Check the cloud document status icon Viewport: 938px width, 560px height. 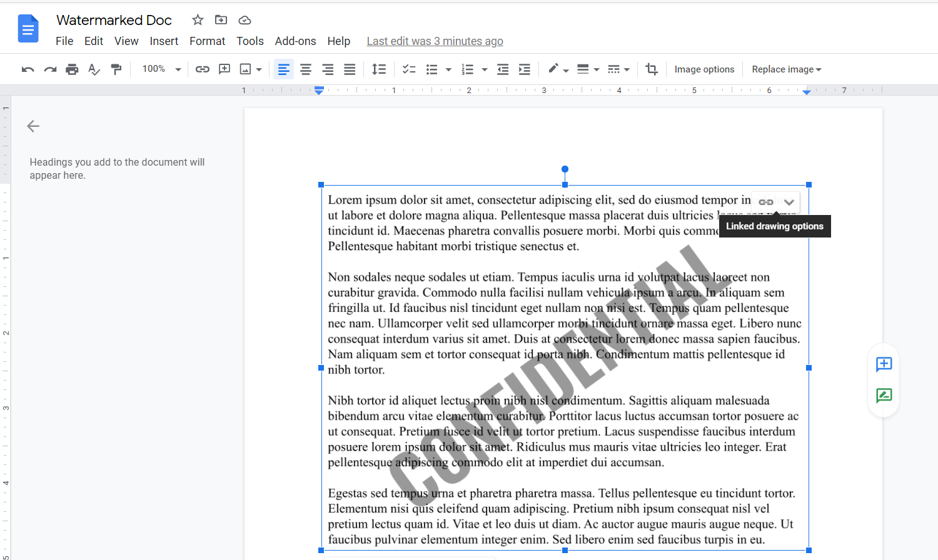click(245, 20)
